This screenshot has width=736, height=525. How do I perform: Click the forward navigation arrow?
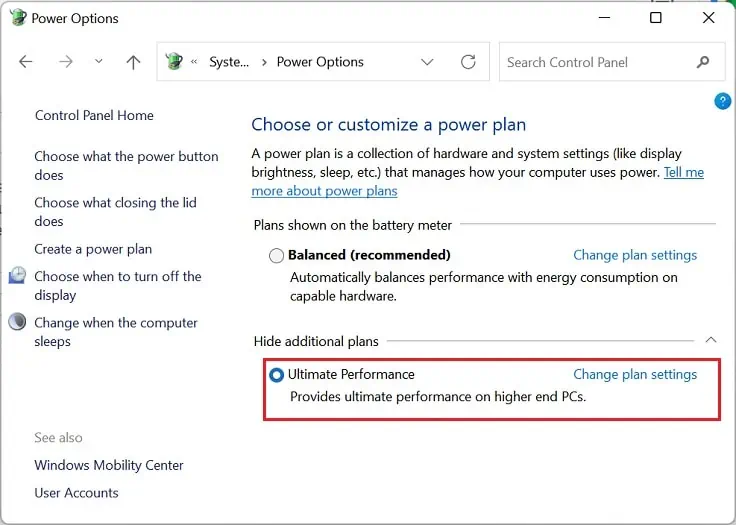tap(66, 62)
